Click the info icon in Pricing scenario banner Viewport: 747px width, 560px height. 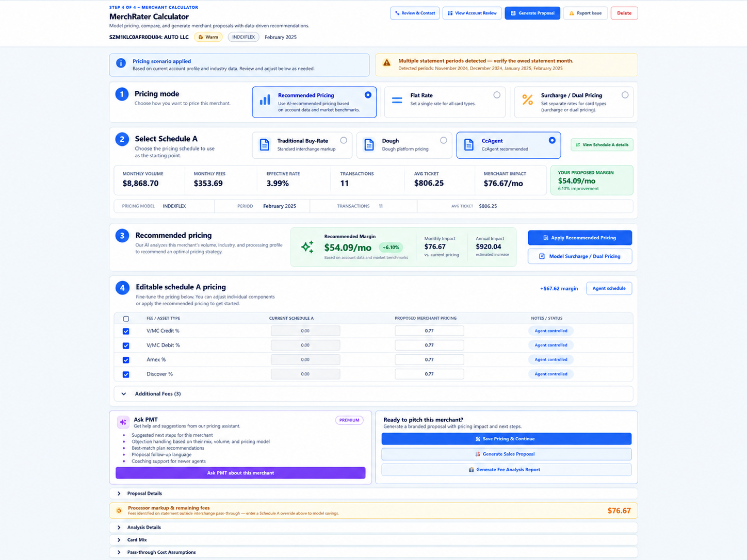pyautogui.click(x=121, y=63)
